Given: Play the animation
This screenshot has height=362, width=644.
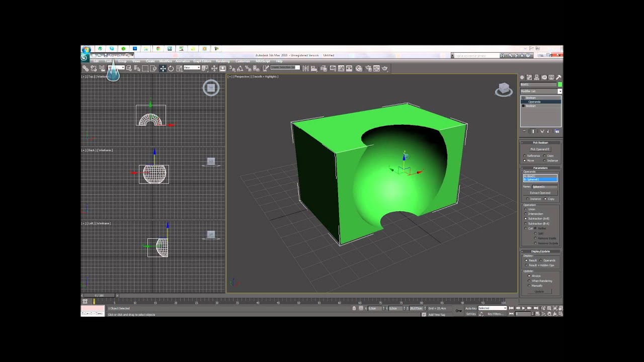Looking at the screenshot, I should (x=523, y=308).
